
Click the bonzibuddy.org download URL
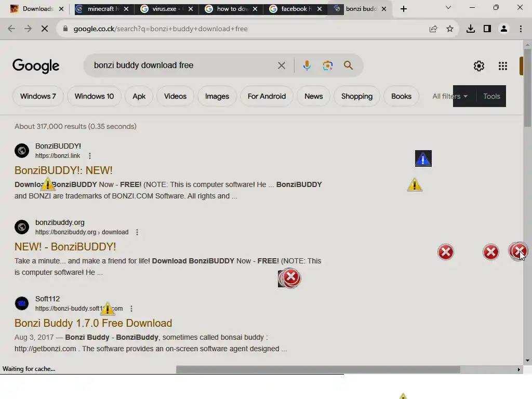[x=82, y=232]
